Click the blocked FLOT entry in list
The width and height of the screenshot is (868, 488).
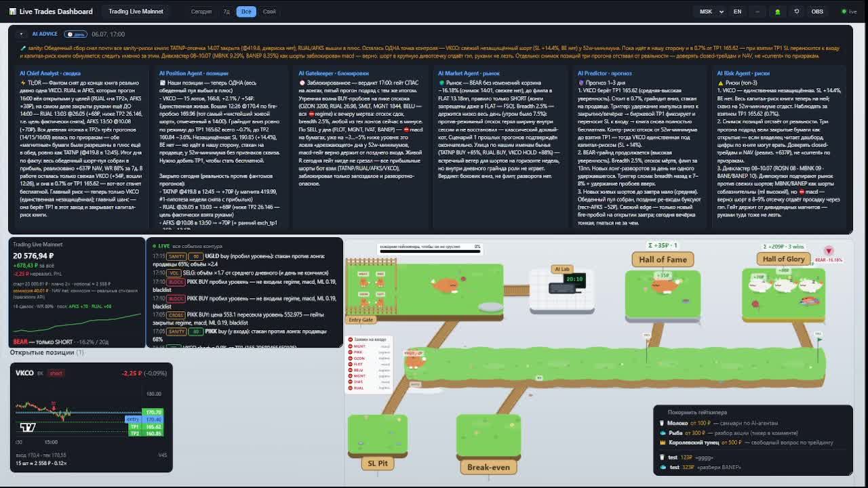[370, 365]
